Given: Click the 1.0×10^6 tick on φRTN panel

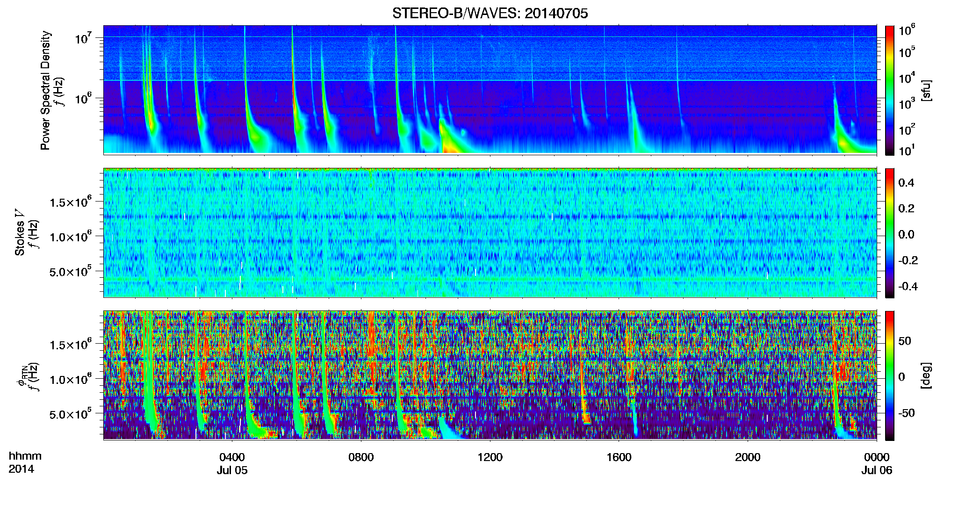Looking at the screenshot, I should [x=71, y=379].
